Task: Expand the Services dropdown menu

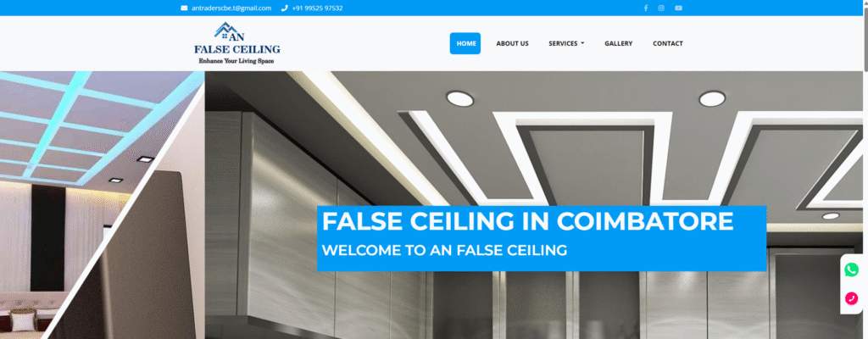Action: point(566,43)
